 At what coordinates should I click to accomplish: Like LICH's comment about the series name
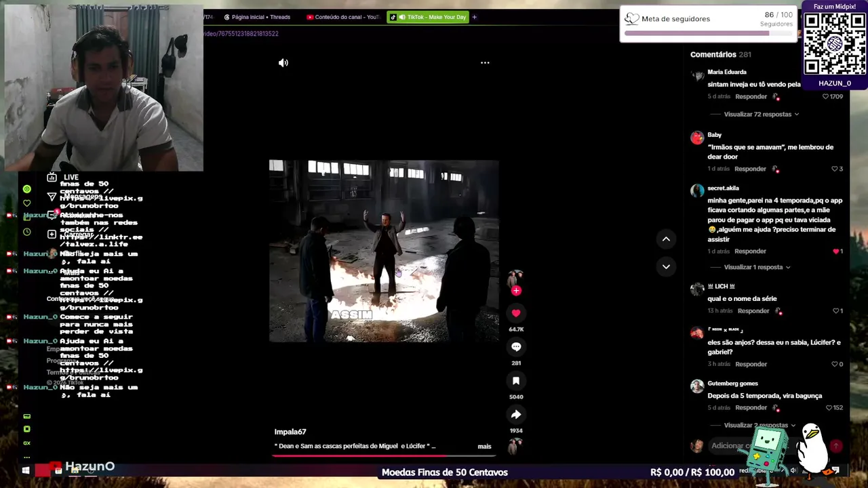pos(835,311)
